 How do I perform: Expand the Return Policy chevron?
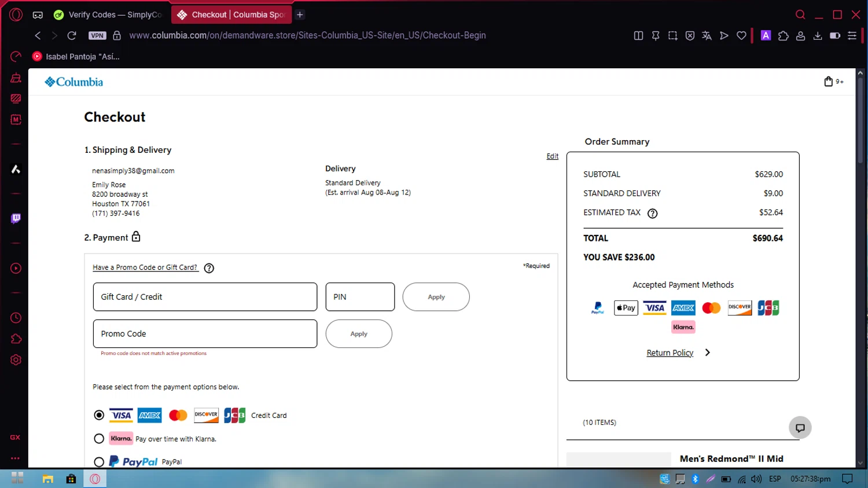click(x=707, y=353)
